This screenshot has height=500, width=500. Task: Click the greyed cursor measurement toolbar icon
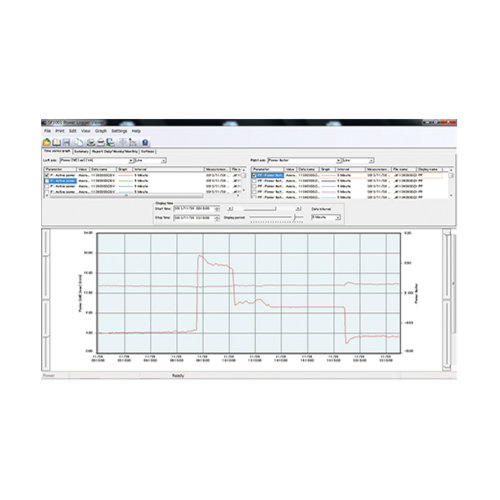(x=123, y=142)
